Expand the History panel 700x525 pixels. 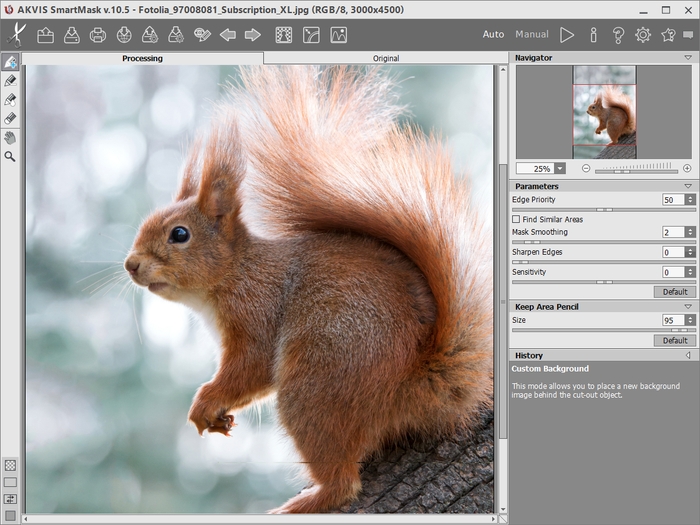[x=688, y=355]
